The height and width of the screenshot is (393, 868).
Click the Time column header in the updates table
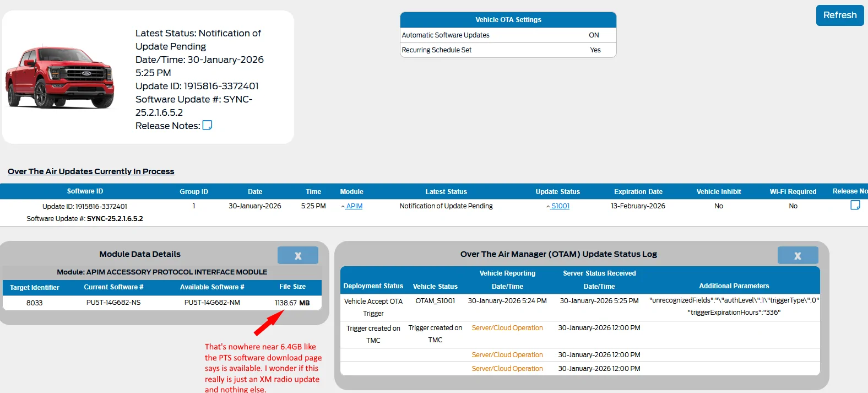click(313, 192)
